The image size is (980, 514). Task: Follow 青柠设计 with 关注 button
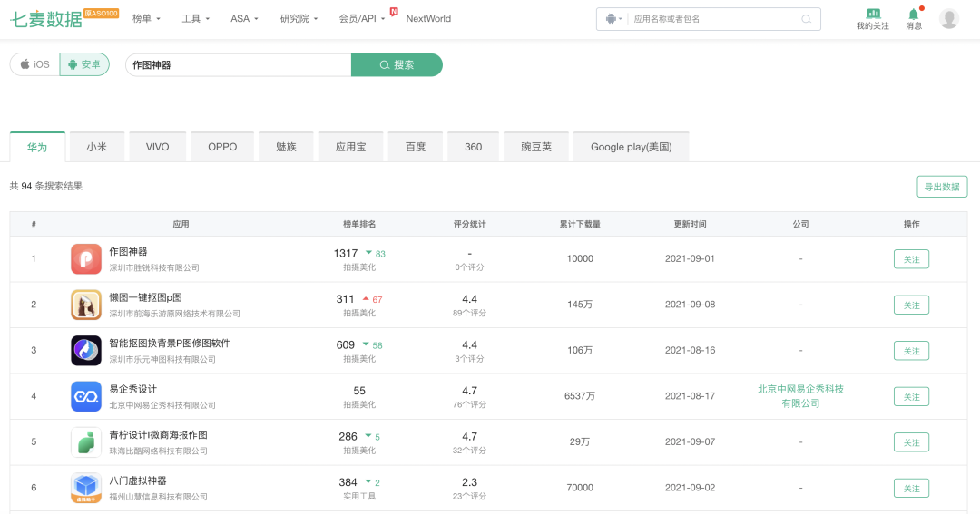coord(911,442)
